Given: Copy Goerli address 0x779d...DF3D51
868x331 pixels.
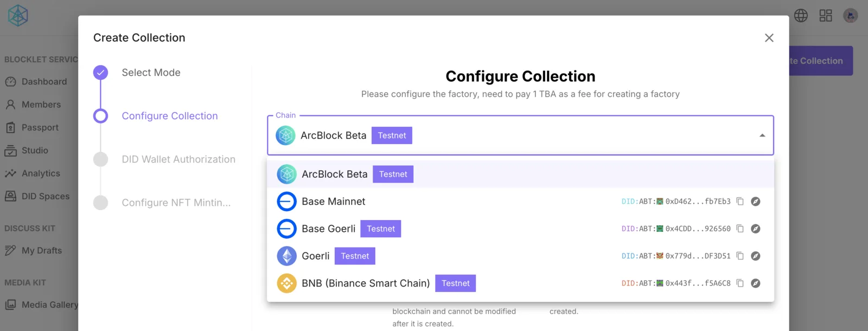Looking at the screenshot, I should [x=740, y=256].
